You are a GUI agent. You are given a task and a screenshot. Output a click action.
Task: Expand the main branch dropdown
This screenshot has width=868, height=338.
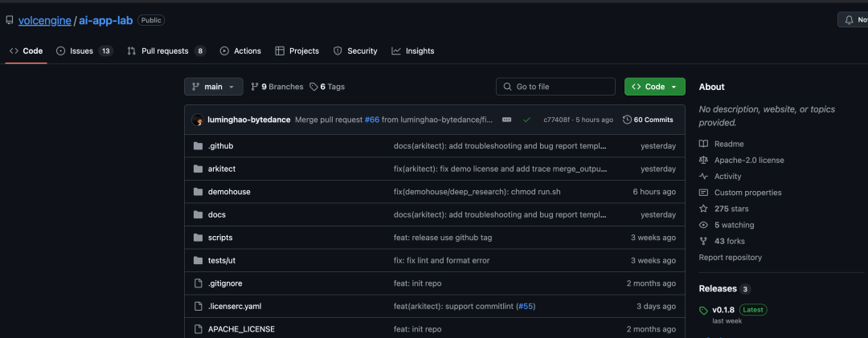(x=214, y=87)
